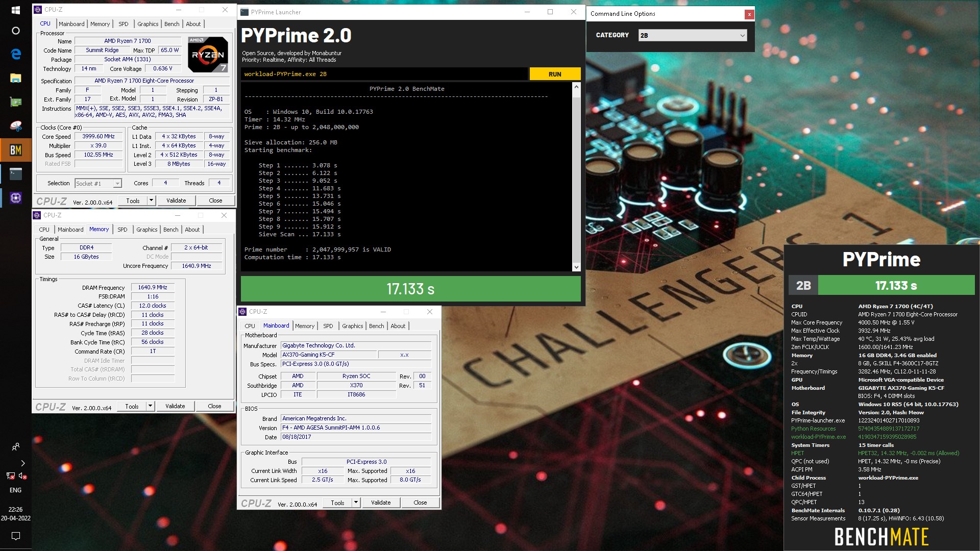This screenshot has width=980, height=551.
Task: Click the PYPrime output scrollbar down arrow
Action: point(576,267)
